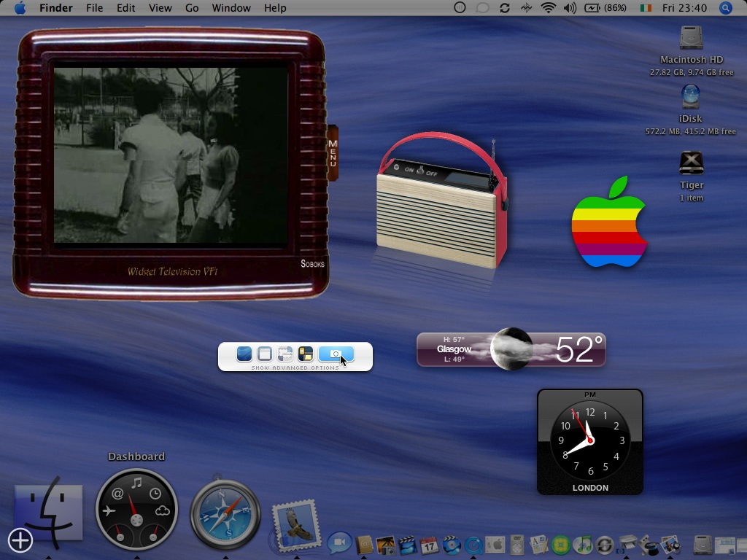The image size is (747, 560).
Task: Click the London clock widget
Action: (589, 442)
